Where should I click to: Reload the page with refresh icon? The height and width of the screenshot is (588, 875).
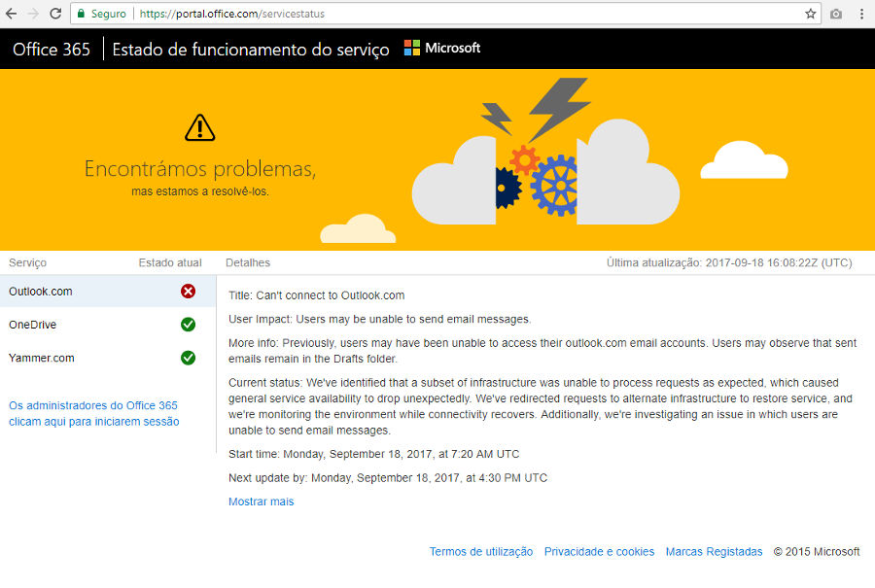55,14
